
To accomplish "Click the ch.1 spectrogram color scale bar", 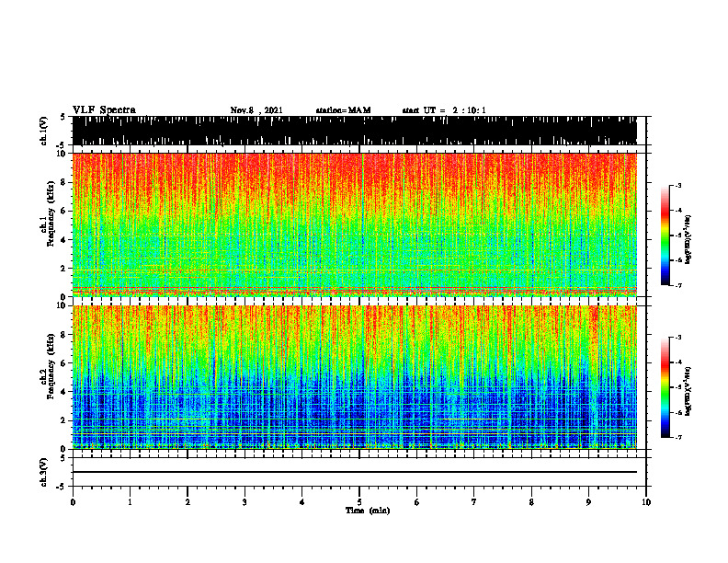I will pyautogui.click(x=665, y=236).
